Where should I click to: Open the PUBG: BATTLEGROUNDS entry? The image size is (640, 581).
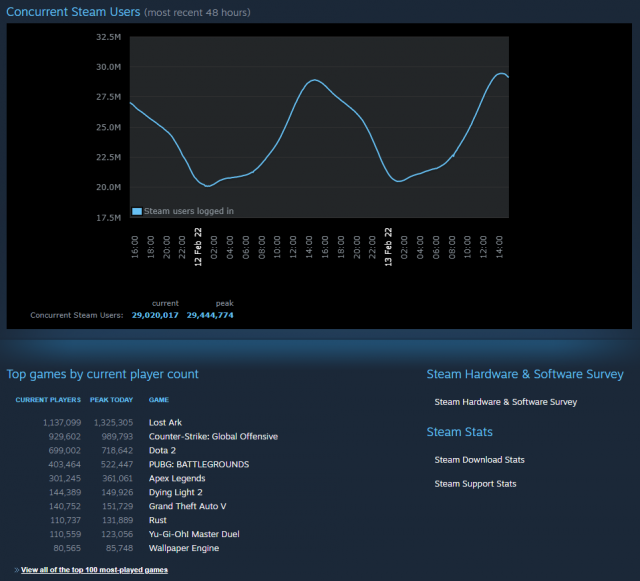click(199, 465)
